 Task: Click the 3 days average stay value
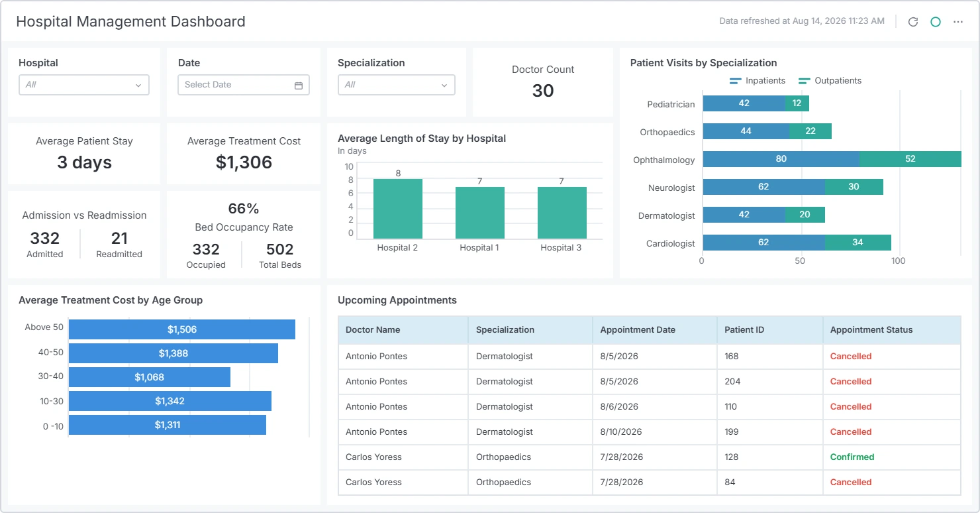point(84,163)
